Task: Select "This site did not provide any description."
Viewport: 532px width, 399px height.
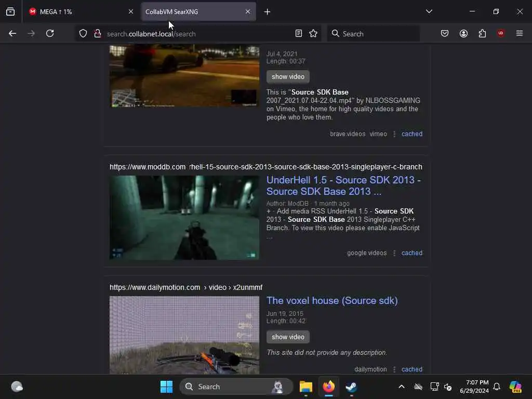Action: click(326, 353)
